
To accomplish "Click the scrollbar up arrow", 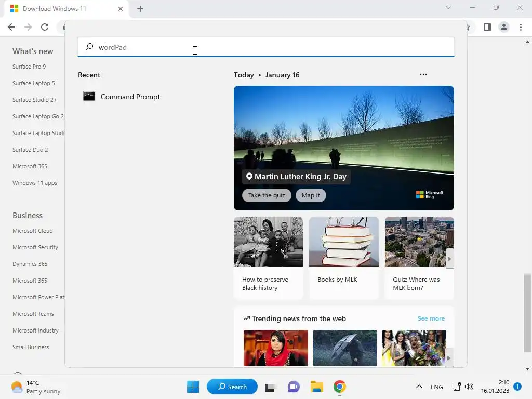I will click(x=527, y=42).
